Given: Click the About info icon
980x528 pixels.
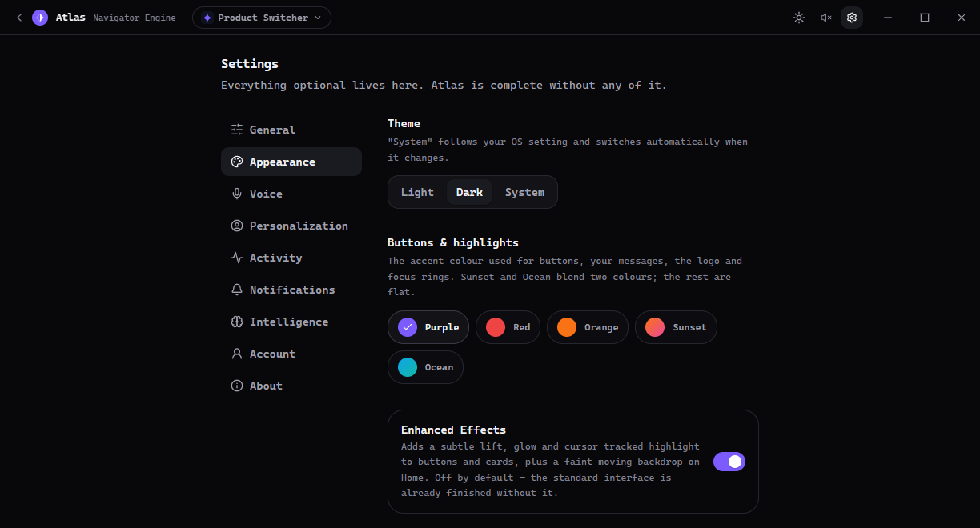Looking at the screenshot, I should point(237,386).
